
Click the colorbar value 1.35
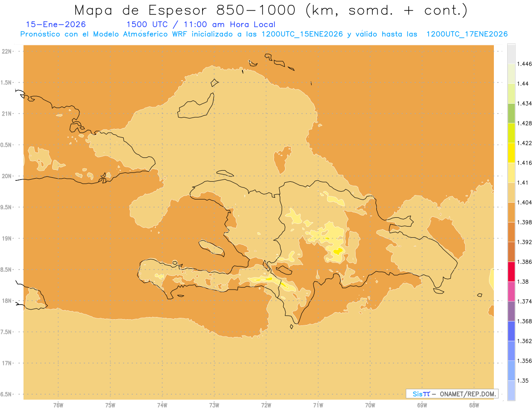524,380
